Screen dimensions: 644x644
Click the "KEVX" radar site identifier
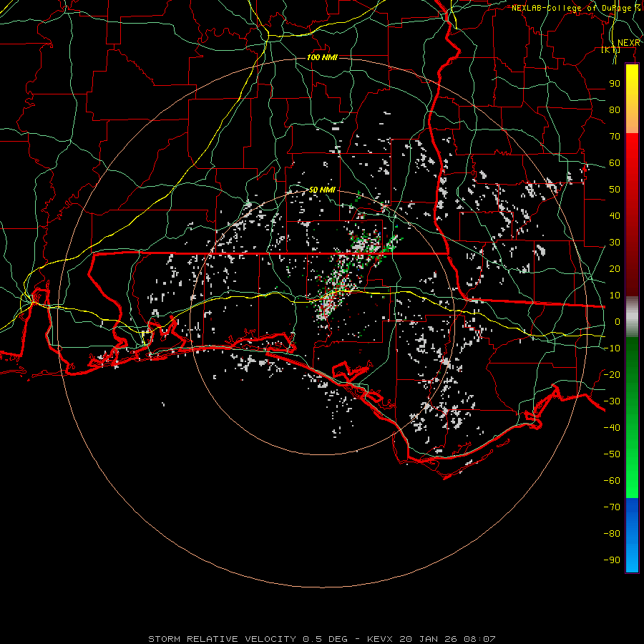(x=380, y=639)
